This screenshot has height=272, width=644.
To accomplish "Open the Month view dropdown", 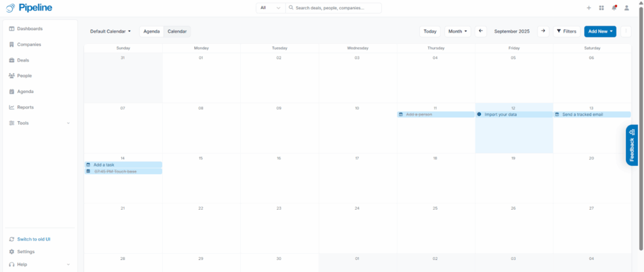I will coord(457,31).
